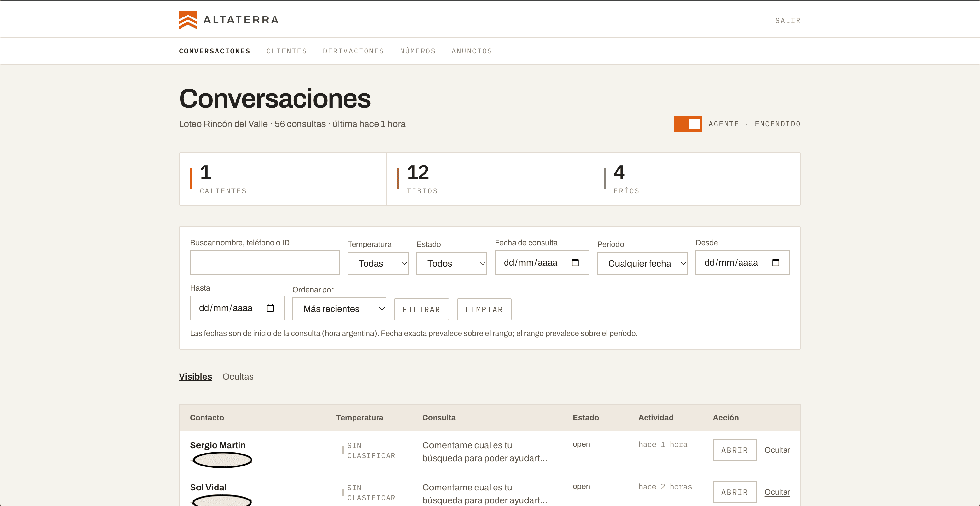
Task: Click the Contacto column header
Action: pos(207,418)
